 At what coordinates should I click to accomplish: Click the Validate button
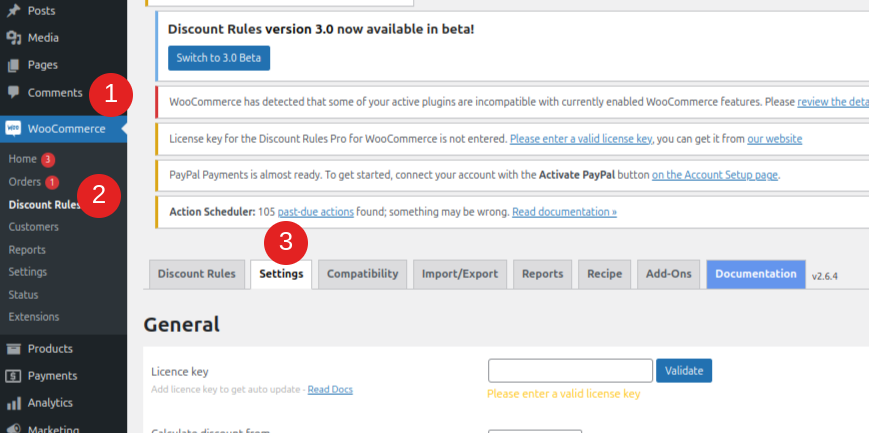pyautogui.click(x=684, y=371)
